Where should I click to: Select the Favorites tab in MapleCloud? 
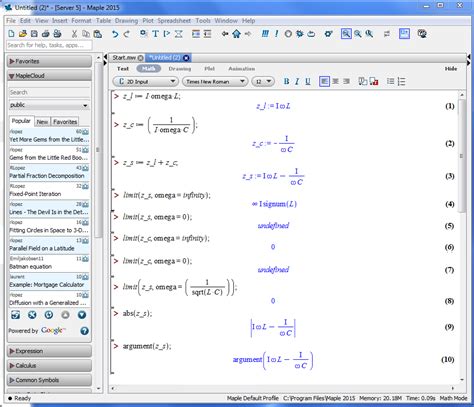click(x=65, y=122)
